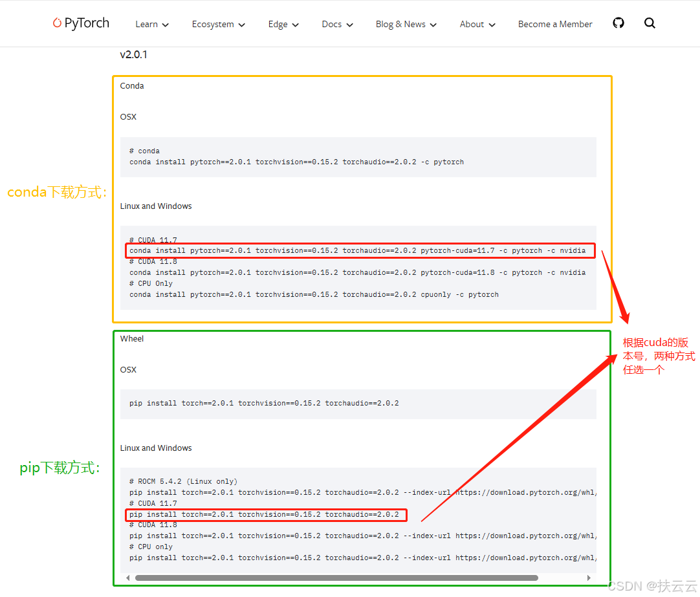Click the Wheel section heading
The height and width of the screenshot is (597, 700).
pyautogui.click(x=132, y=339)
